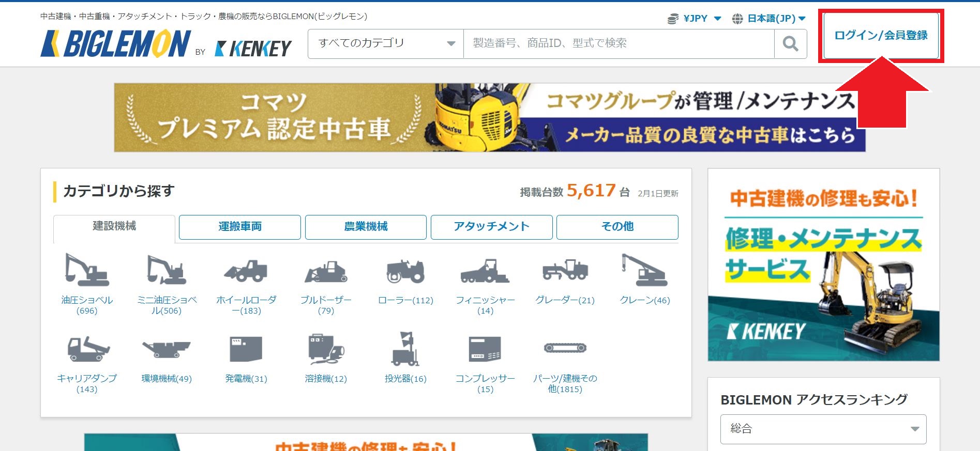Screen dimensions: 980x451
Task: Click the crane (クレーン) icon
Action: (644, 270)
